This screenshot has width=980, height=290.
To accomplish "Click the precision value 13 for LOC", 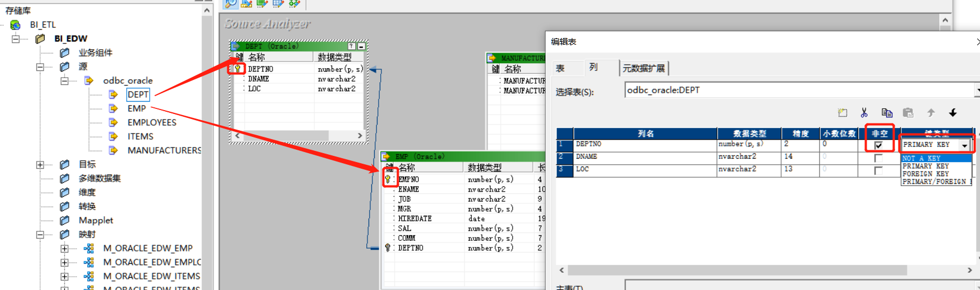I will (x=800, y=170).
